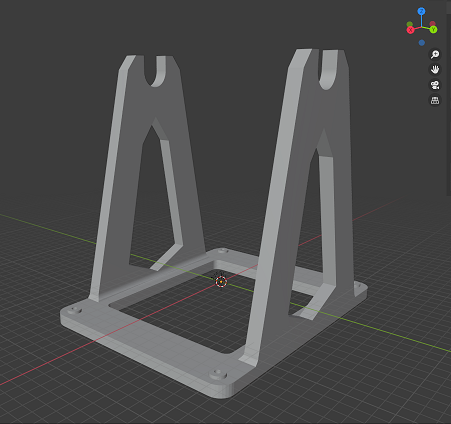This screenshot has height=424, width=451.
Task: Switch perspective/orthographic with the grid icon
Action: [435, 100]
